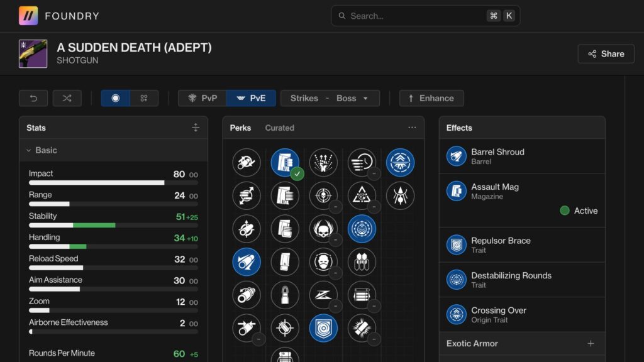Viewport: 644px width, 362px height.
Task: Switch to PvE mode
Action: [251, 98]
